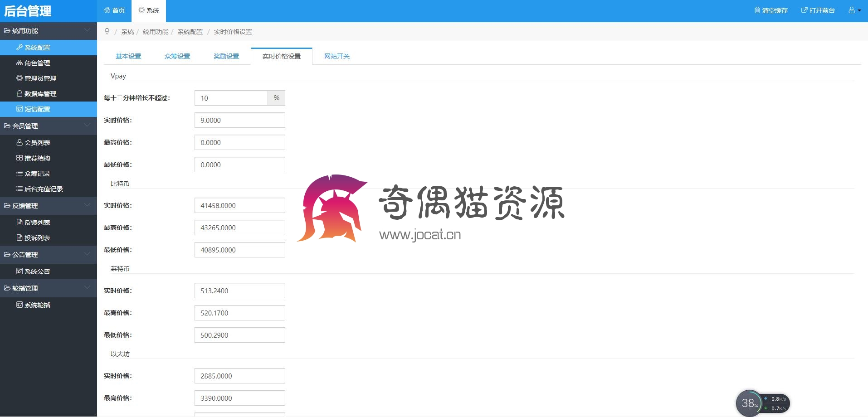Click the 比特币 实时价格 field 41458.0000
The width and height of the screenshot is (868, 417).
click(240, 205)
